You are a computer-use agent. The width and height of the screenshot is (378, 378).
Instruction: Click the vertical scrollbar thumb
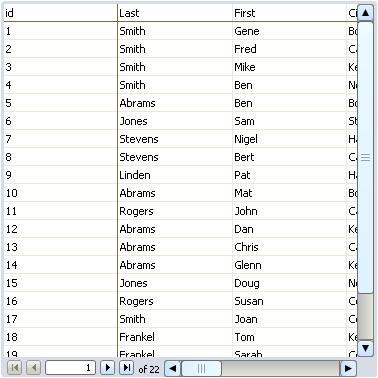pyautogui.click(x=365, y=157)
